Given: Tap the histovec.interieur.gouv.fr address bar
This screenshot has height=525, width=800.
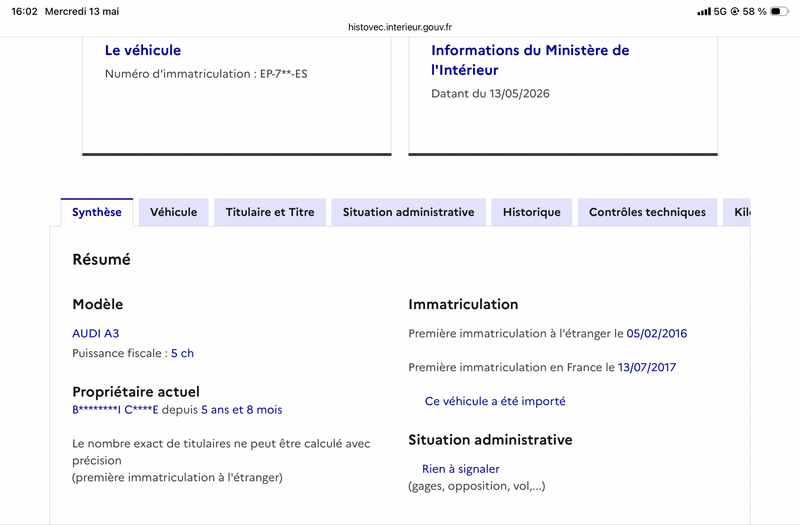Looking at the screenshot, I should point(400,27).
